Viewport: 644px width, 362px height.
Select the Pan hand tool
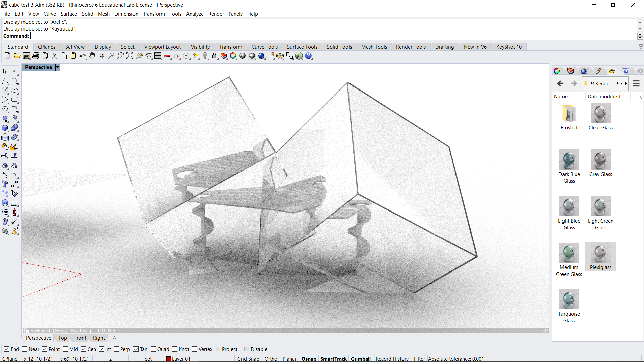pyautogui.click(x=92, y=56)
